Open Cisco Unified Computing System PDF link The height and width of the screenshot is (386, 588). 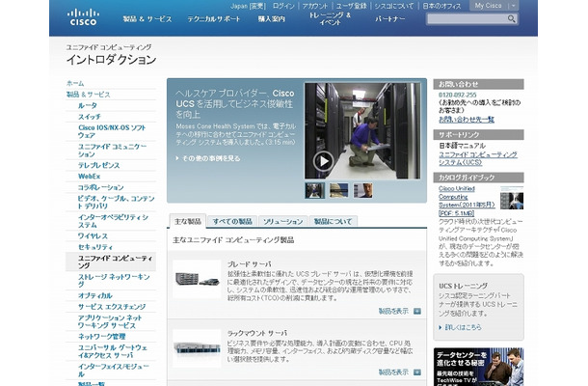467,201
